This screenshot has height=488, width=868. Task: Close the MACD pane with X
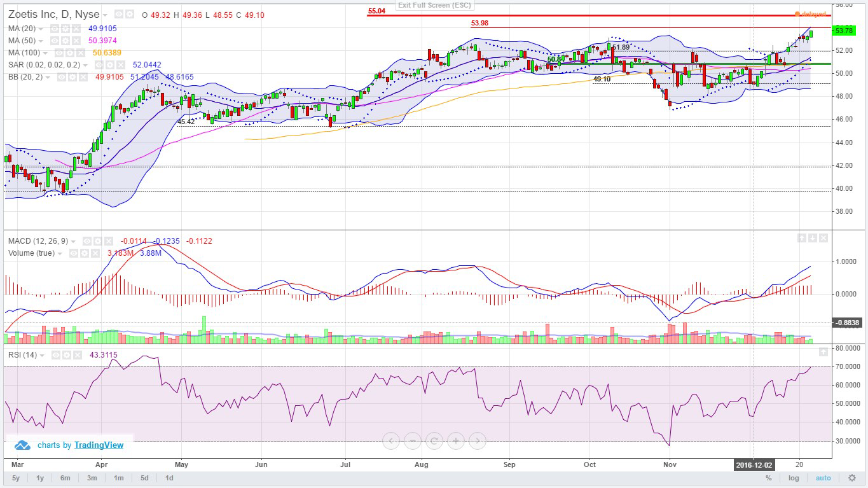pos(824,237)
